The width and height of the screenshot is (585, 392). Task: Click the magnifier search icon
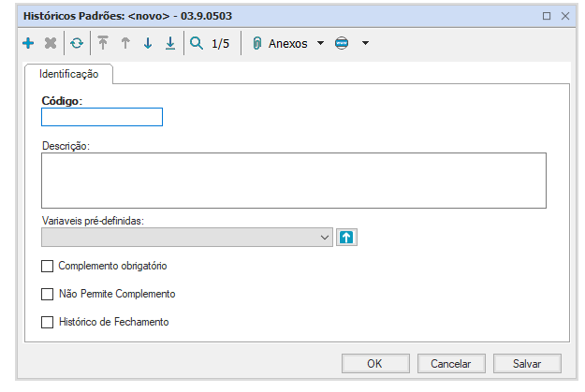[x=197, y=43]
